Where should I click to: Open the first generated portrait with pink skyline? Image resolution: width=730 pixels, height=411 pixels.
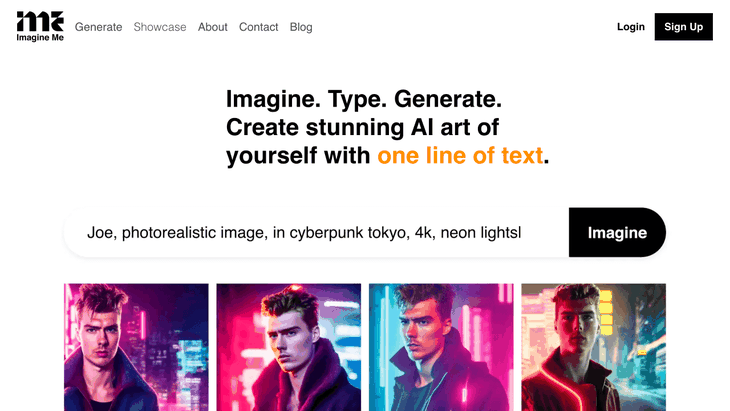tap(136, 347)
